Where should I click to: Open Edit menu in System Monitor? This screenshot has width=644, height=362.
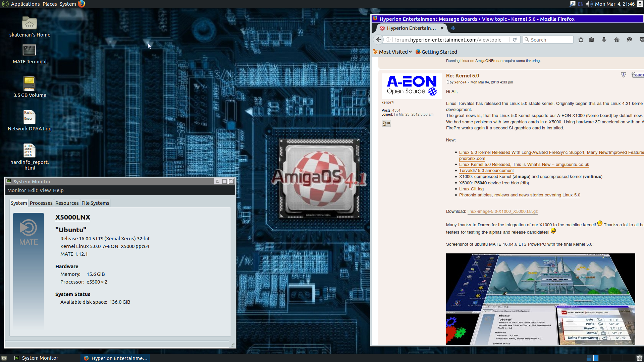tap(33, 190)
